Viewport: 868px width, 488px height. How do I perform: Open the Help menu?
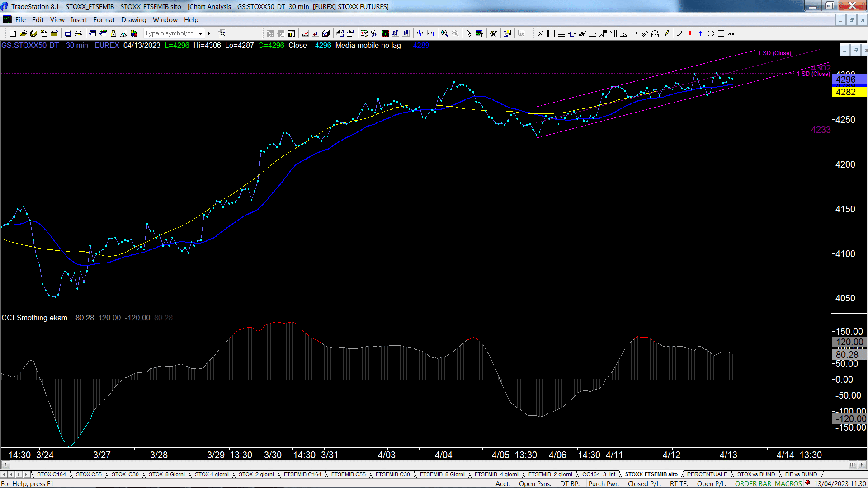point(191,19)
